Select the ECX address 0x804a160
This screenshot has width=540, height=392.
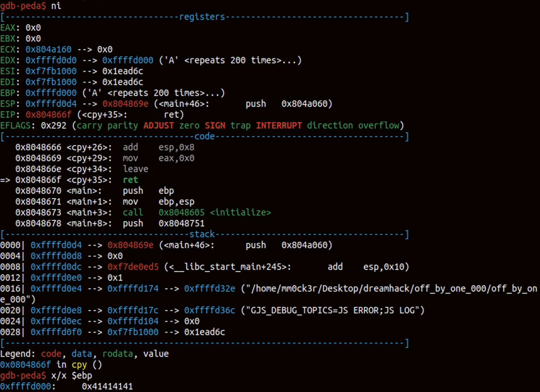pyautogui.click(x=49, y=50)
